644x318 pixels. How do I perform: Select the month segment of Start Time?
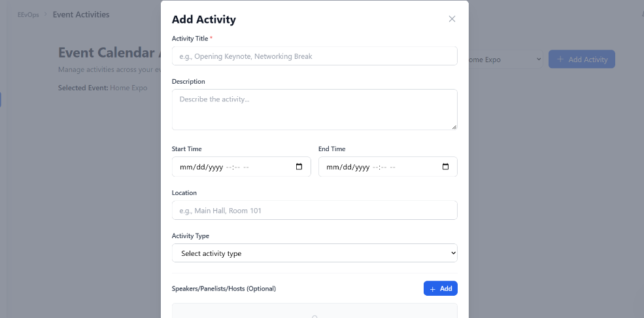point(186,168)
